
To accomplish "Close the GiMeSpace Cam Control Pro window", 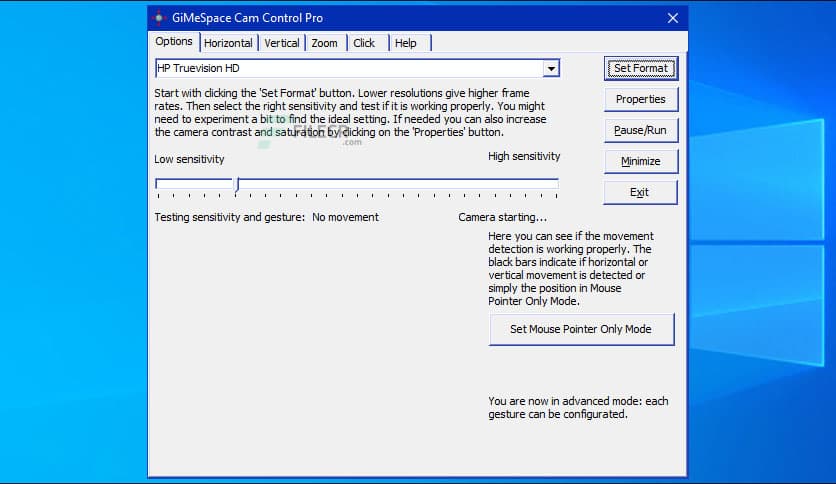I will tap(673, 18).
